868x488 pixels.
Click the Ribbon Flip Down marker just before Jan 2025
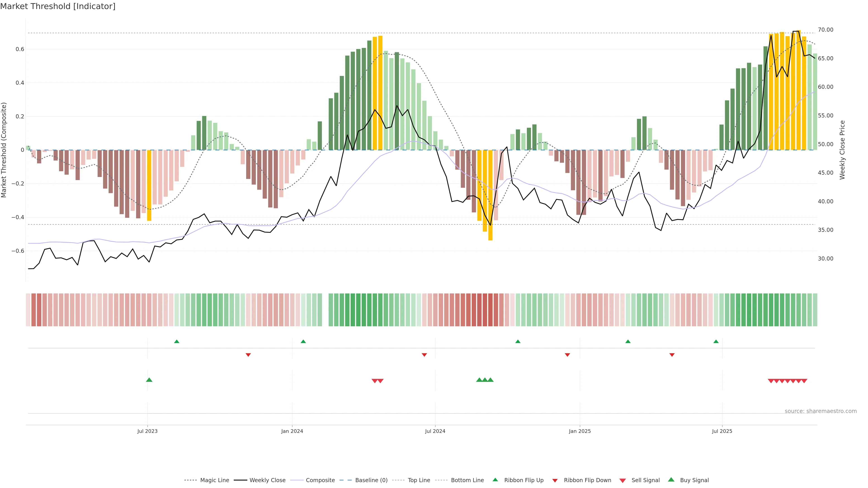pyautogui.click(x=567, y=355)
